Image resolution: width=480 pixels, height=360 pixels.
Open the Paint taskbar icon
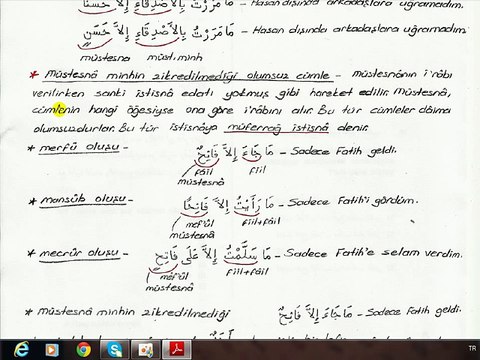coord(147,350)
